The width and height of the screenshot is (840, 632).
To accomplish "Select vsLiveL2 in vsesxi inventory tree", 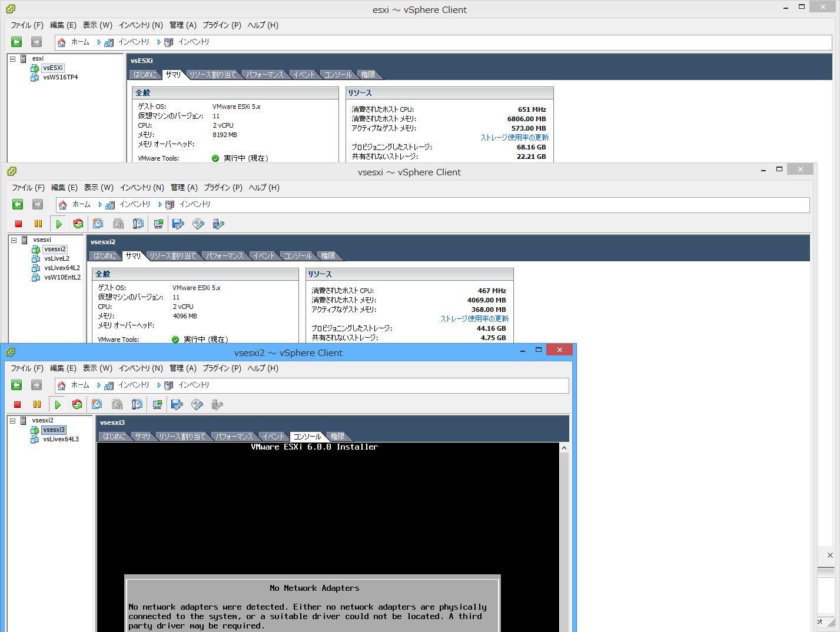I will pyautogui.click(x=57, y=259).
